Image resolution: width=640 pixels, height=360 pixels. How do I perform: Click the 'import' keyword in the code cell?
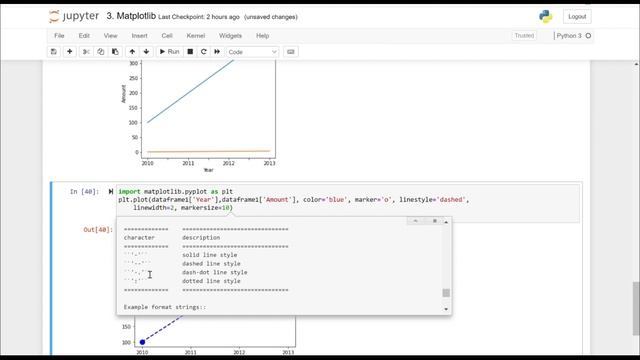(129, 191)
